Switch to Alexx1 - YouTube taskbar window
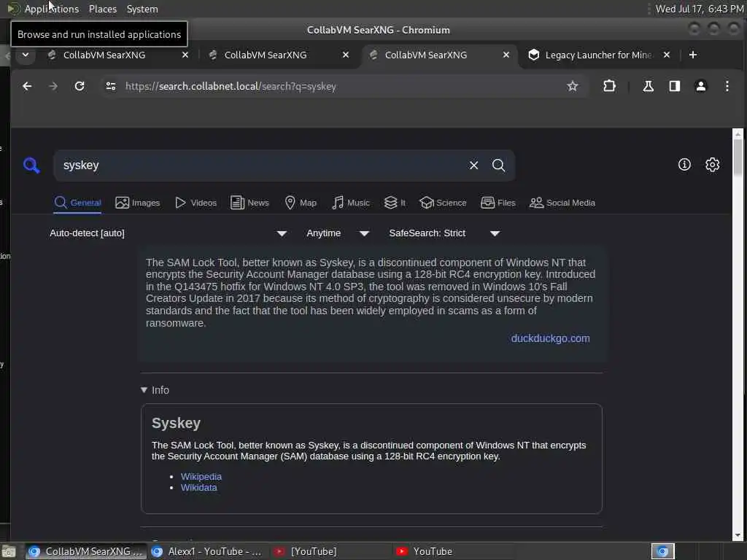Screen dimensions: 747x560 [208, 551]
